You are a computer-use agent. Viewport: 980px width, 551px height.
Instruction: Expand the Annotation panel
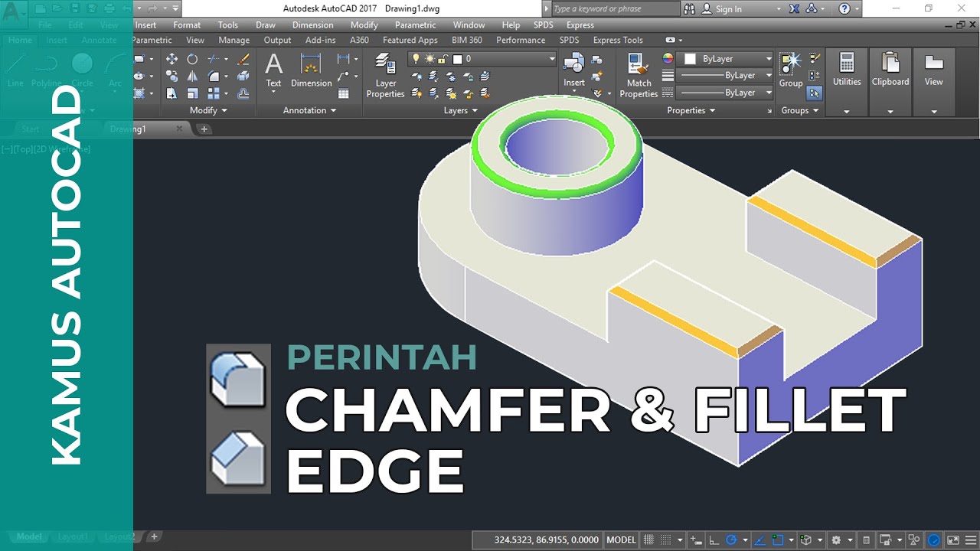click(309, 110)
